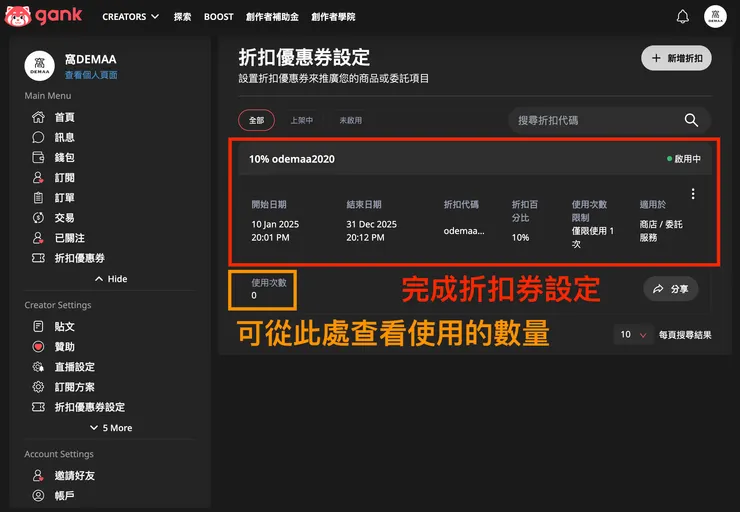The height and width of the screenshot is (512, 740).
Task: Click the 贊助 heart icon
Action: click(38, 347)
